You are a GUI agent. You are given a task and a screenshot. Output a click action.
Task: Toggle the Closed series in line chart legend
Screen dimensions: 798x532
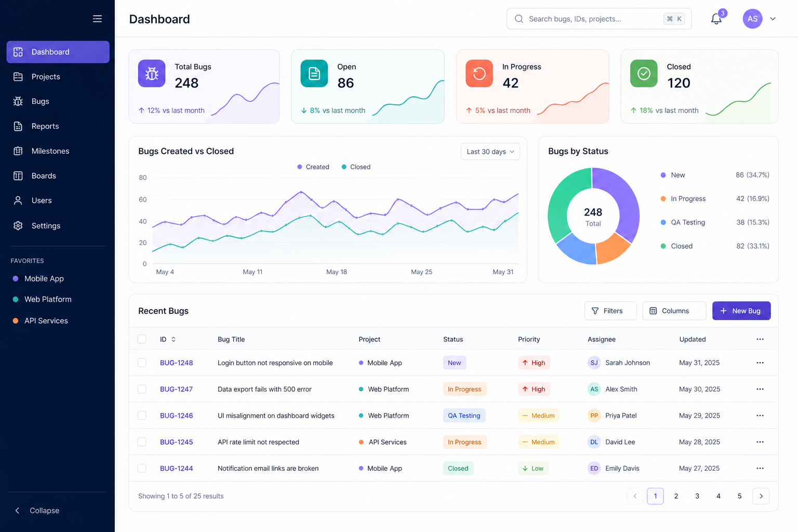coord(356,167)
